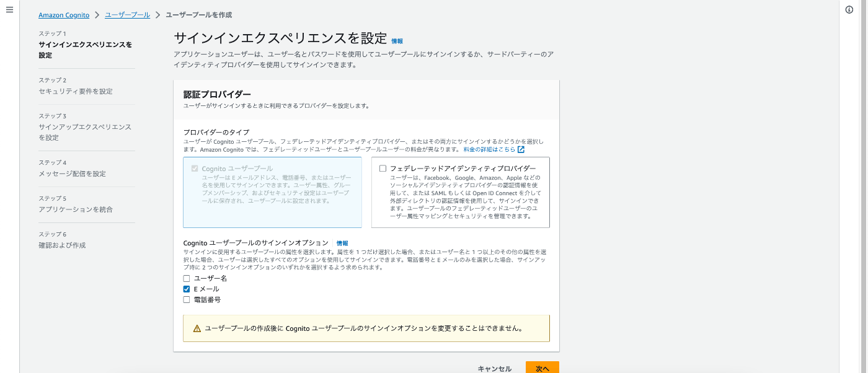Toggle the Cognito ユーザープール checkbox
Screen dimensions: 868x373
(x=195, y=168)
